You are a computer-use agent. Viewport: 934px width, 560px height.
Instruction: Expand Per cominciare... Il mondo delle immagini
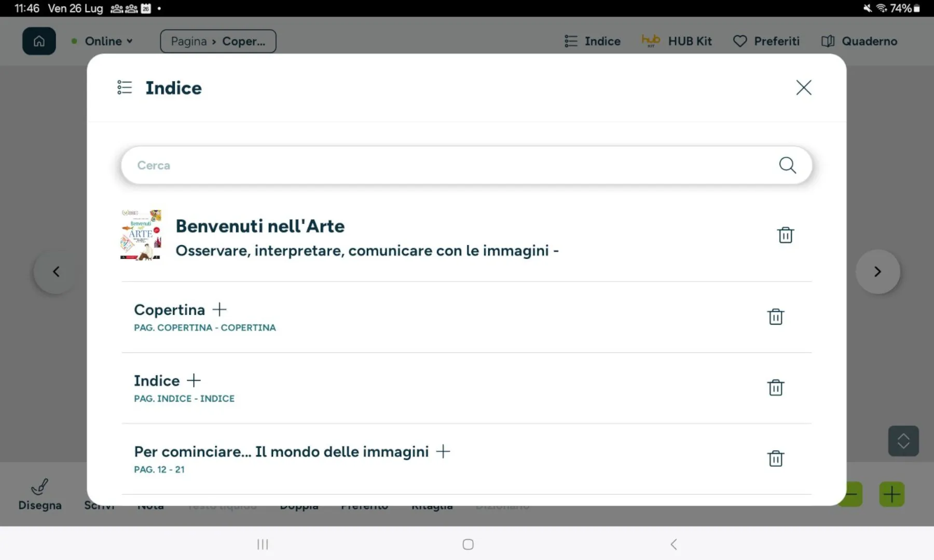pos(443,451)
